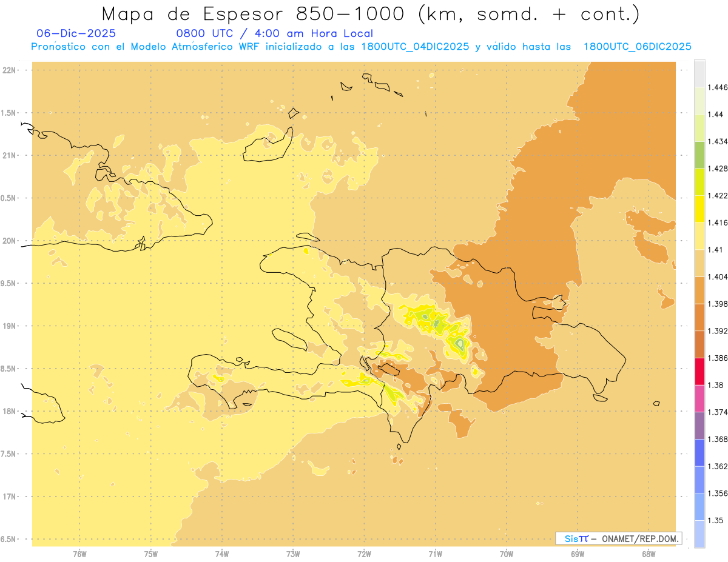This screenshot has height=562, width=728.
Task: Click the pink swatch between 1.374 and 1.38
Action: (x=699, y=398)
